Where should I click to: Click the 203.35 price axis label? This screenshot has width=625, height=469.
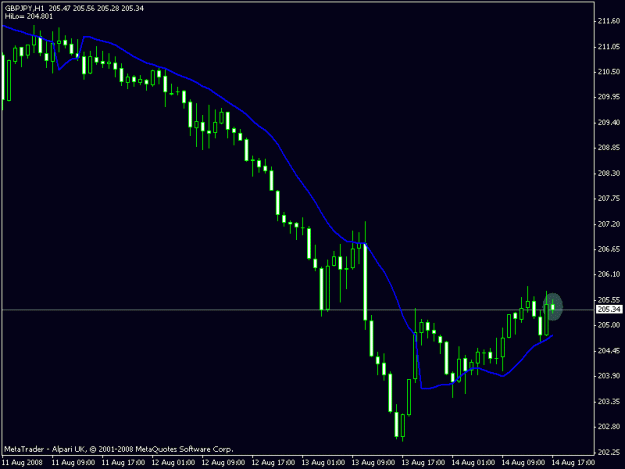click(609, 401)
